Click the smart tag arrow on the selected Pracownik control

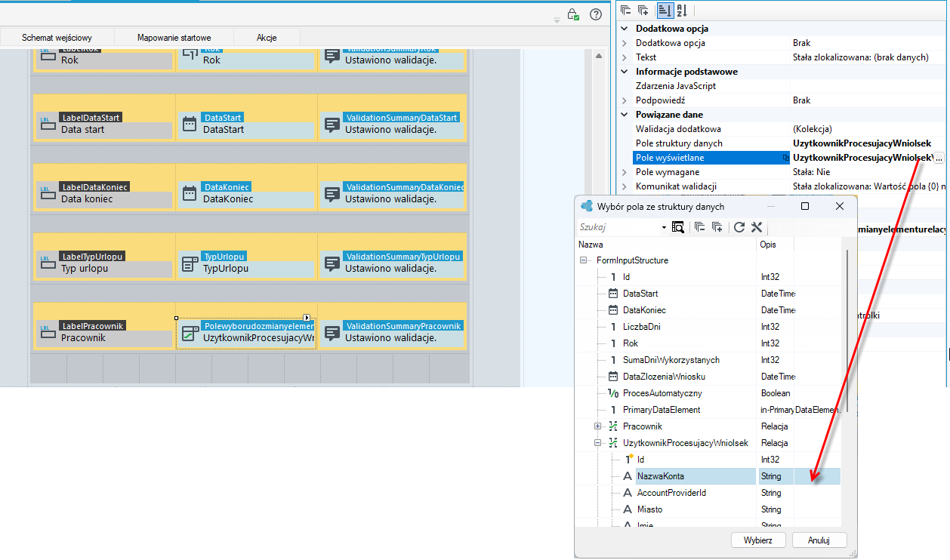pos(307,318)
